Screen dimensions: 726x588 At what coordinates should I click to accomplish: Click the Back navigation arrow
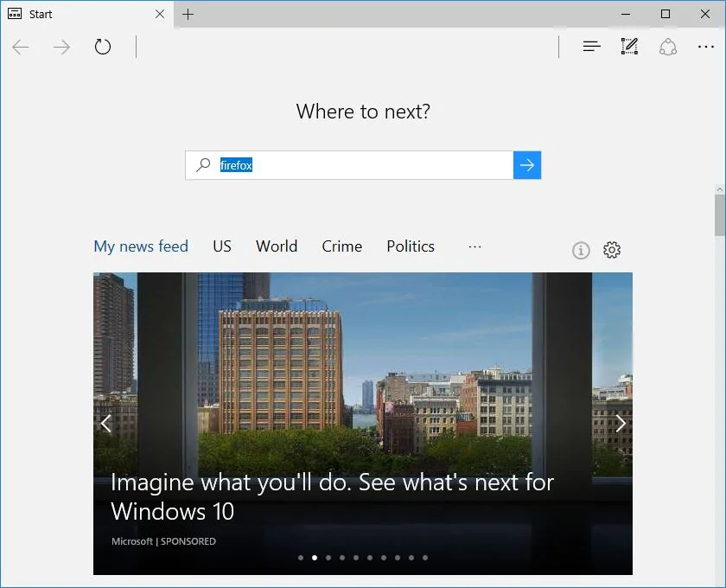[x=21, y=47]
